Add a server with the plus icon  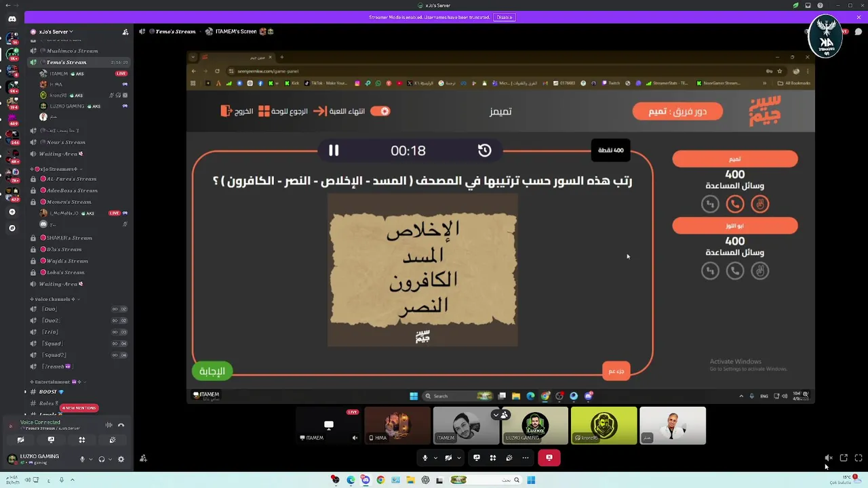(12, 212)
